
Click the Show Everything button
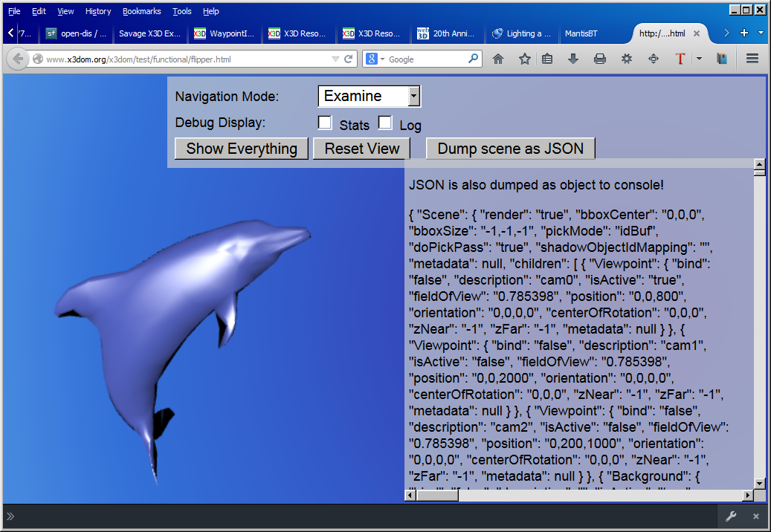241,148
